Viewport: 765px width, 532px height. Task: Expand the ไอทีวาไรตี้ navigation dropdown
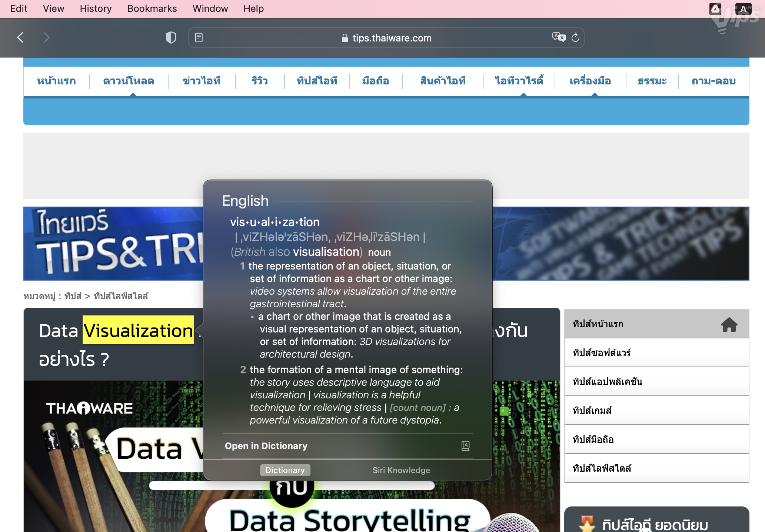[x=519, y=81]
